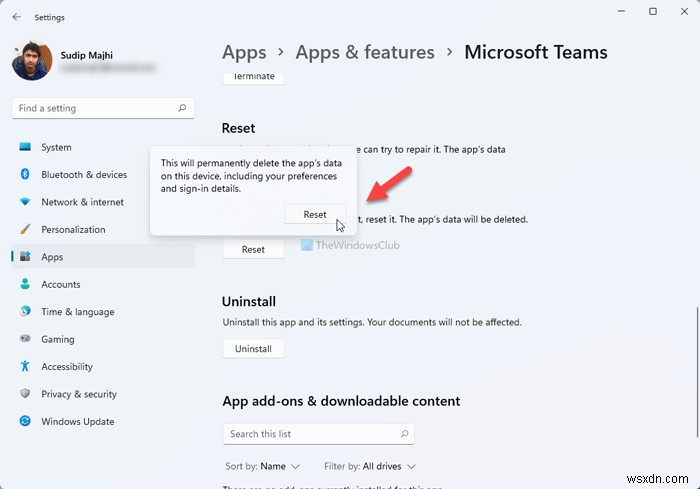
Task: Click the Time & language globe icon
Action: pyautogui.click(x=25, y=311)
